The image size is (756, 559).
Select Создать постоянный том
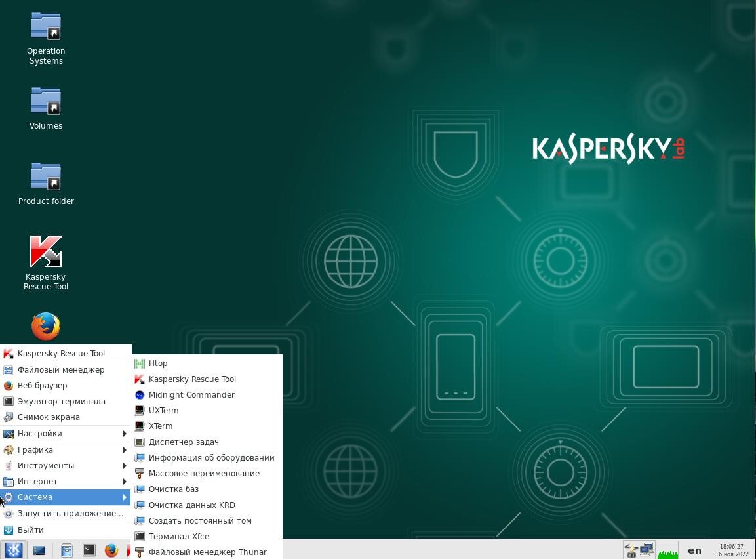[x=207, y=521]
